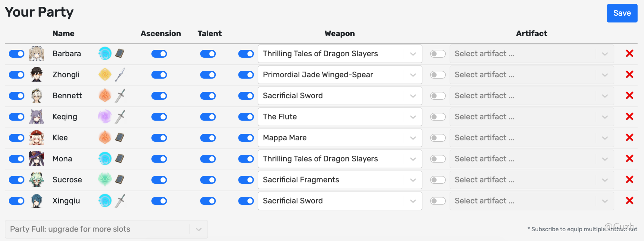This screenshot has height=241, width=644.
Task: Disable Keqing's Talent toggle
Action: pyautogui.click(x=208, y=117)
